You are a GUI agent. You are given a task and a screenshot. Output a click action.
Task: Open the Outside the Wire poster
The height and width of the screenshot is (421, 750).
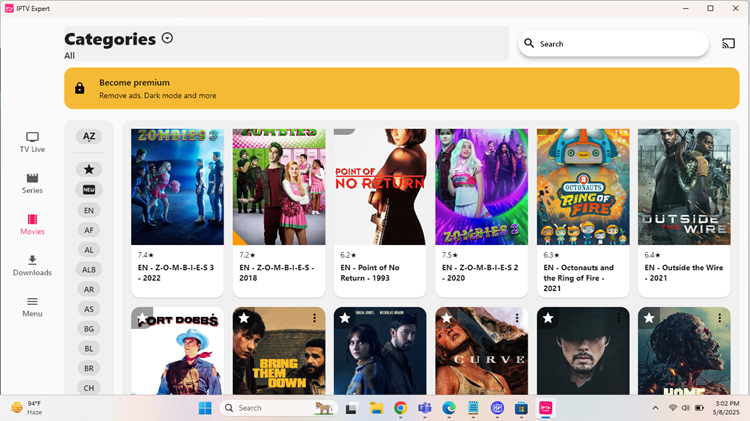coord(684,187)
